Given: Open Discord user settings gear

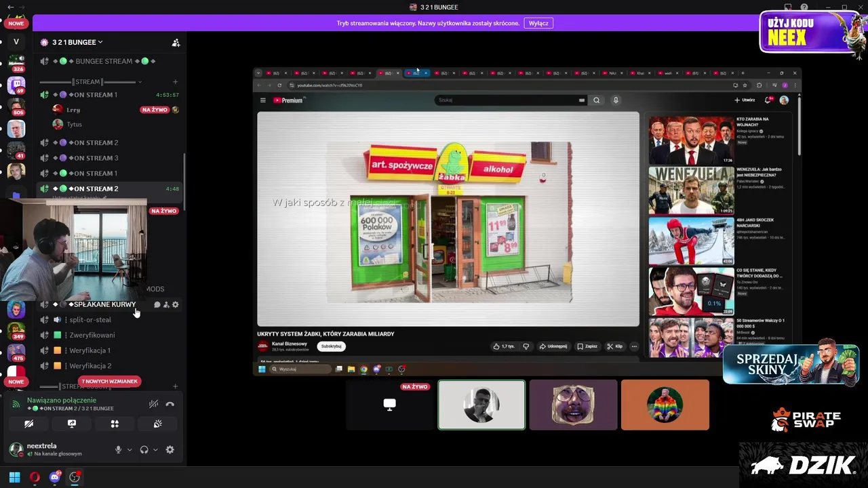Looking at the screenshot, I should pos(170,449).
